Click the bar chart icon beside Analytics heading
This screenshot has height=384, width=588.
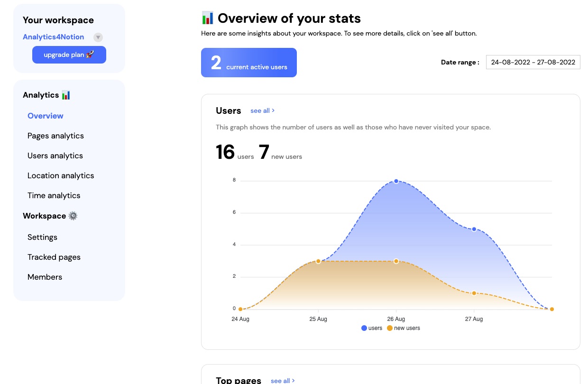[x=66, y=95]
